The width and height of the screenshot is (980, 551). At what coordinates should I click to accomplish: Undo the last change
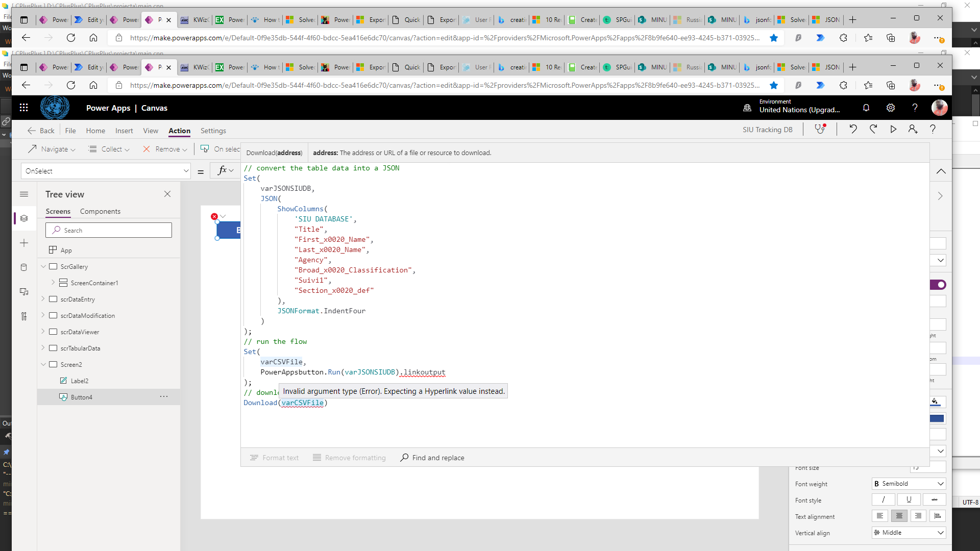(x=853, y=129)
